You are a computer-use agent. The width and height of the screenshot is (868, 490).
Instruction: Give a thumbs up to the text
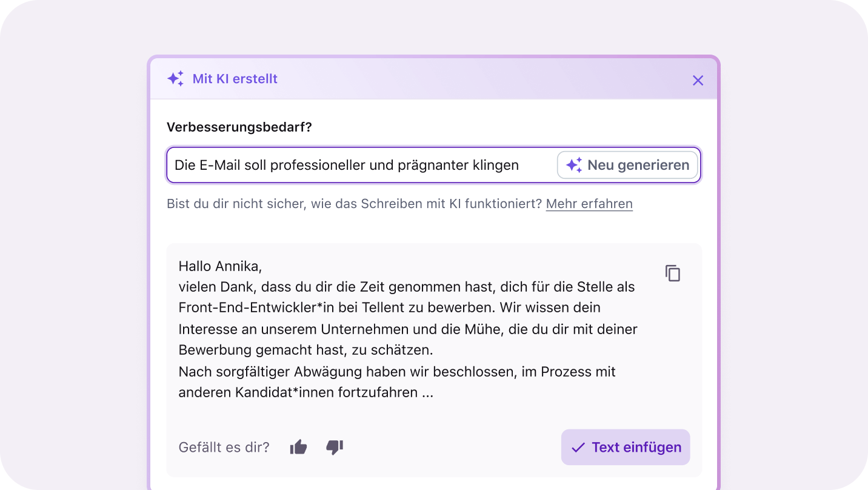coord(298,448)
